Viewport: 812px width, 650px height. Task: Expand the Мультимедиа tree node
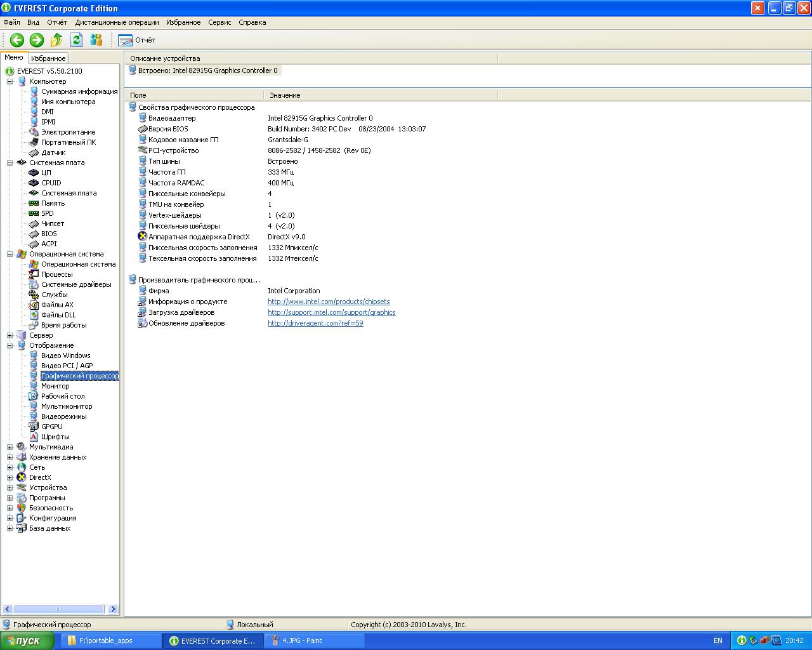tap(10, 447)
